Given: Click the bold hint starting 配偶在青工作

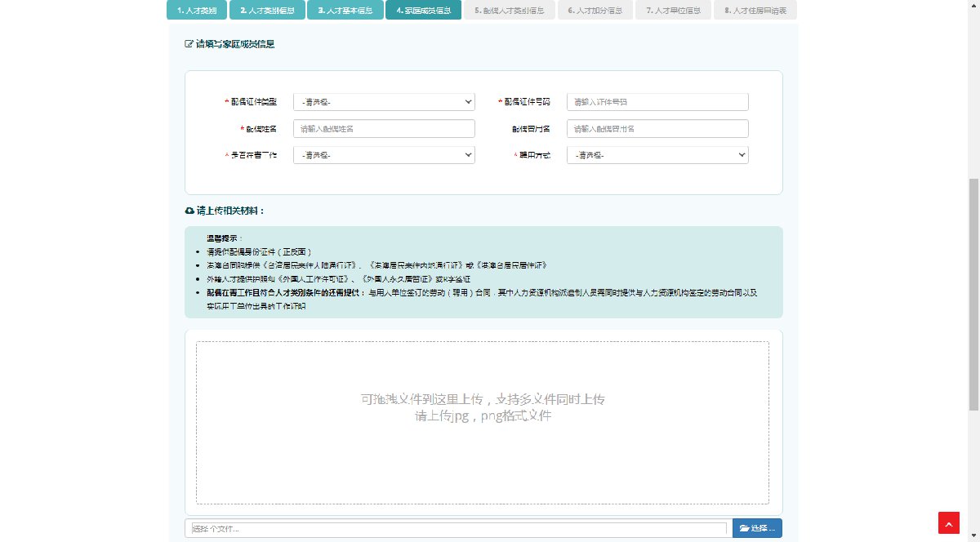Looking at the screenshot, I should (x=482, y=298).
